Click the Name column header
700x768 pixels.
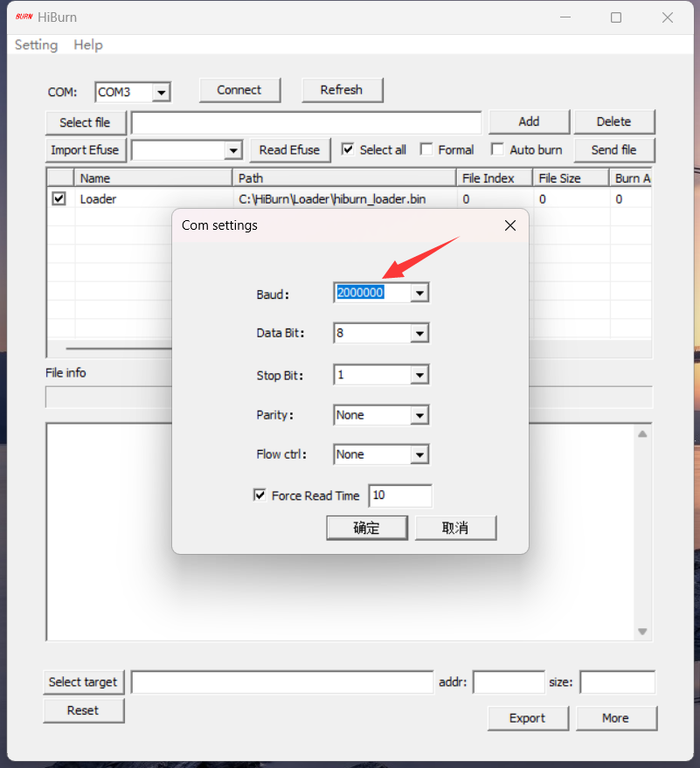pos(153,178)
